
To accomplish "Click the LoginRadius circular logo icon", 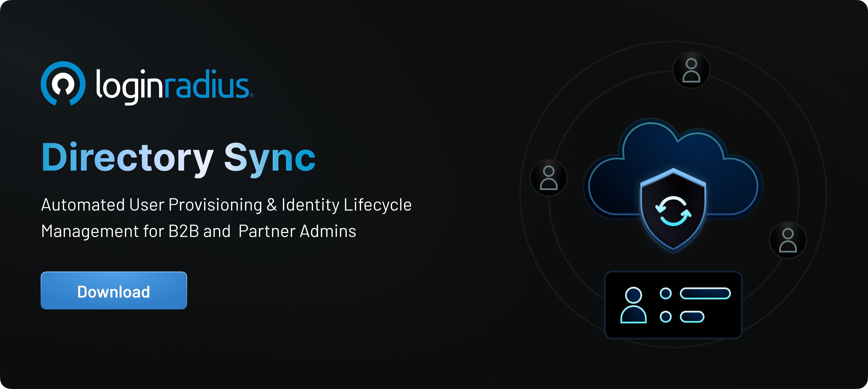I will [x=63, y=83].
